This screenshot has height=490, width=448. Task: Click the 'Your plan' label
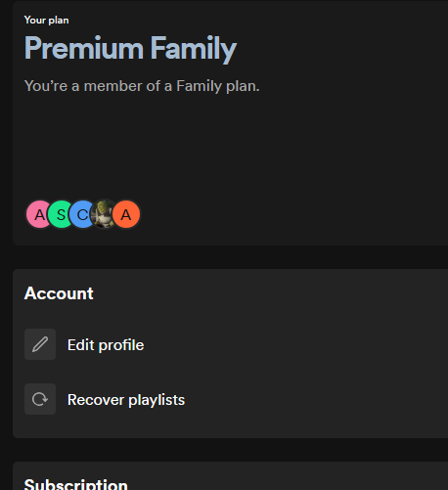46,21
